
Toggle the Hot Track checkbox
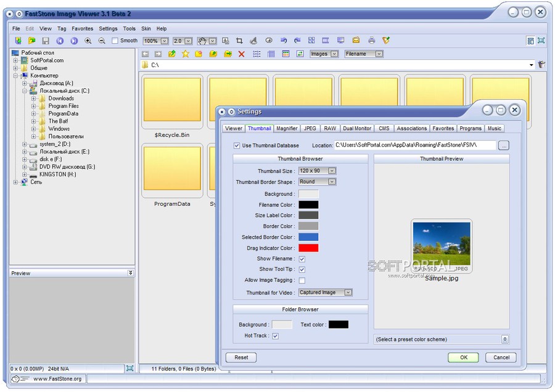tap(276, 336)
